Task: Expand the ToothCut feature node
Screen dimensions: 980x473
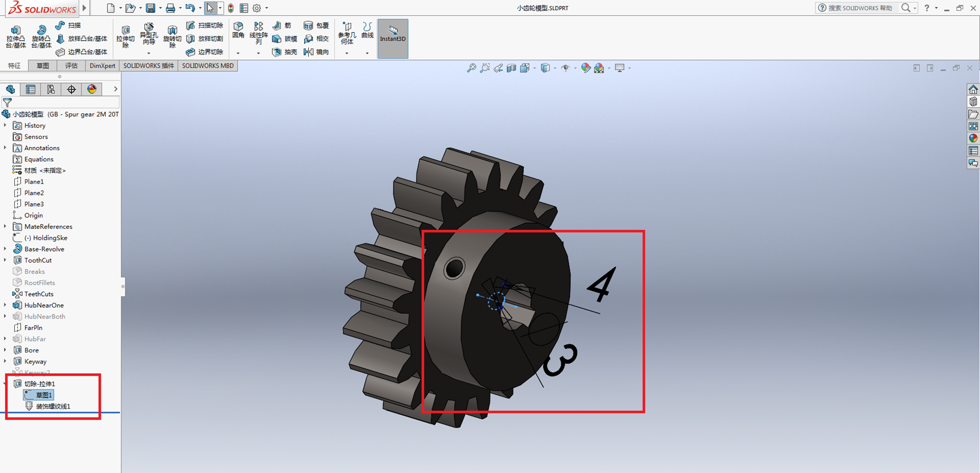Action: (5, 260)
